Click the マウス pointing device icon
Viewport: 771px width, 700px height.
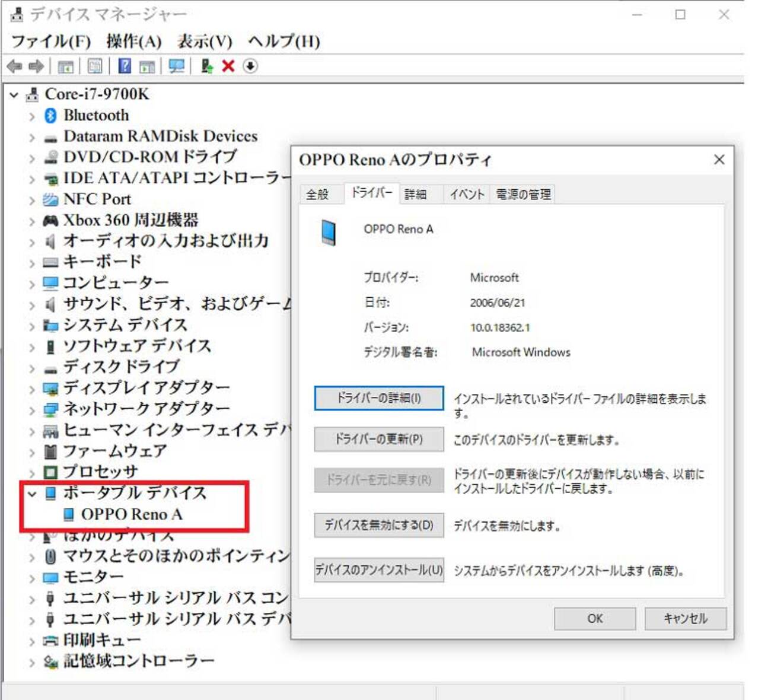(x=51, y=556)
